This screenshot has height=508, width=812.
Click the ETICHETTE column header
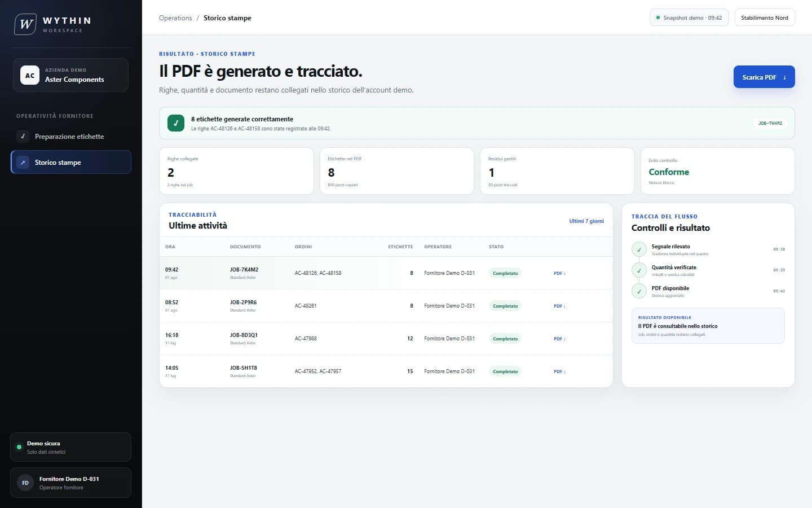pos(400,247)
